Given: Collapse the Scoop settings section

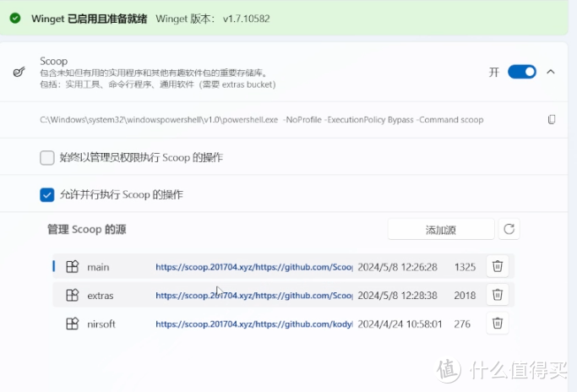Looking at the screenshot, I should coord(551,72).
